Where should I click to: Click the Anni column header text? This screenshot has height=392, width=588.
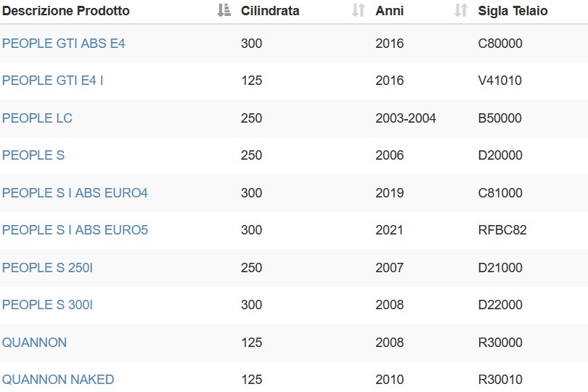pos(390,11)
